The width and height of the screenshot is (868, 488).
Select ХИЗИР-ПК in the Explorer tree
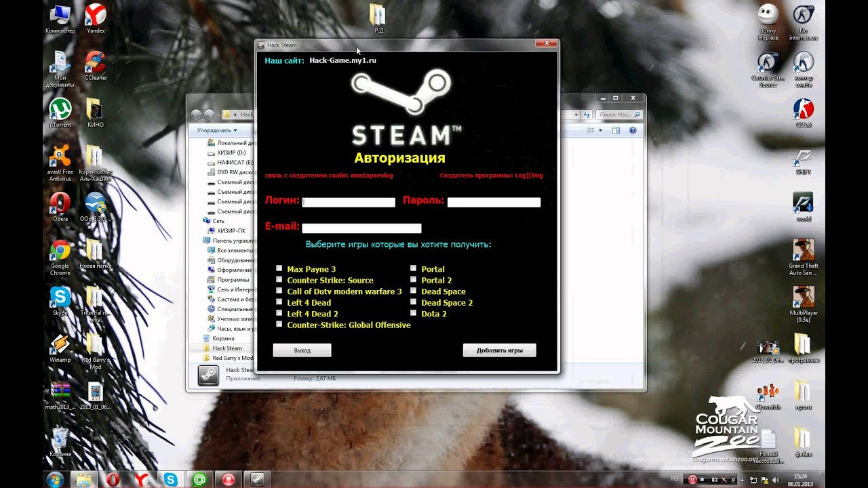(x=226, y=230)
